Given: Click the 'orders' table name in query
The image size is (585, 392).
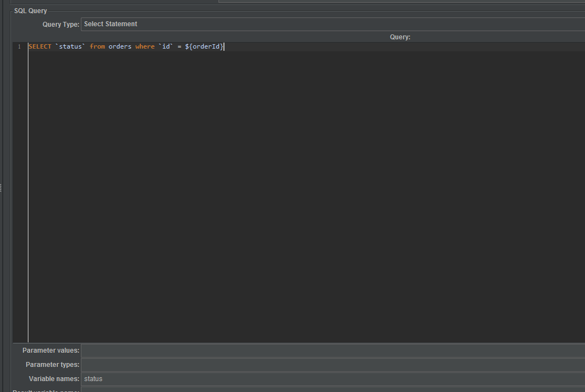Looking at the screenshot, I should (120, 46).
